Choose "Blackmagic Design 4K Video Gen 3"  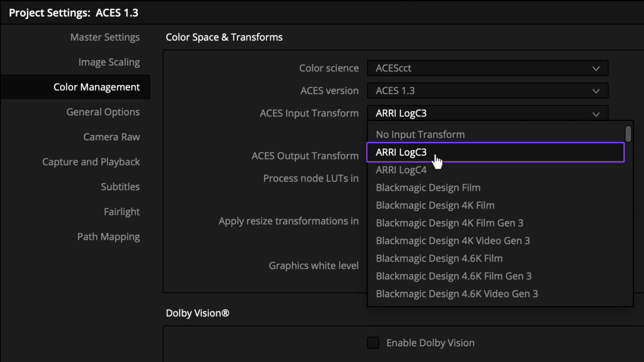click(x=453, y=240)
